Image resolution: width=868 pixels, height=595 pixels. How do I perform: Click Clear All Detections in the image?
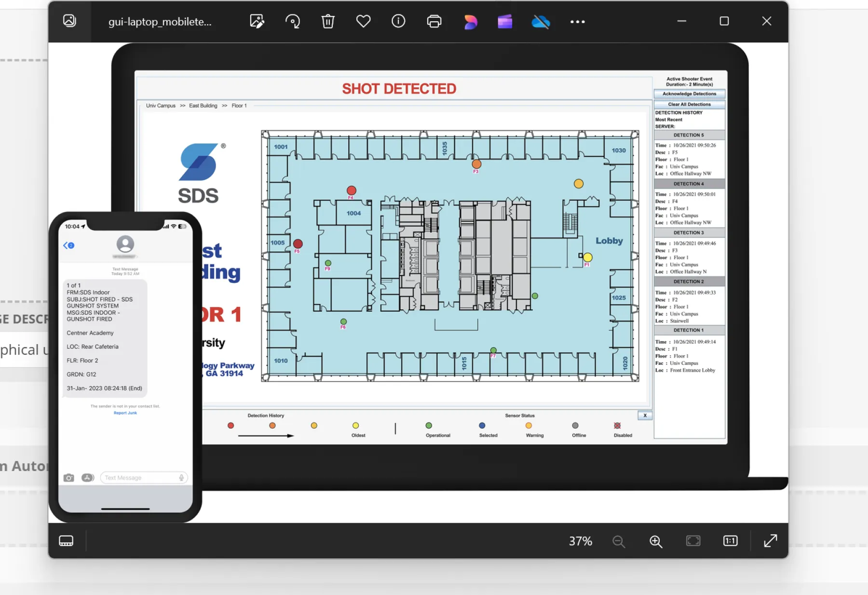[x=689, y=104]
